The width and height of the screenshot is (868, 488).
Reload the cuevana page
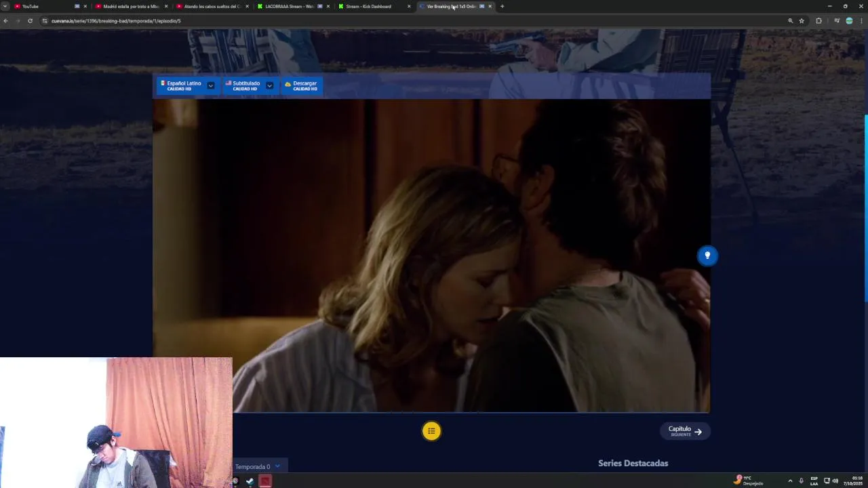coord(30,21)
